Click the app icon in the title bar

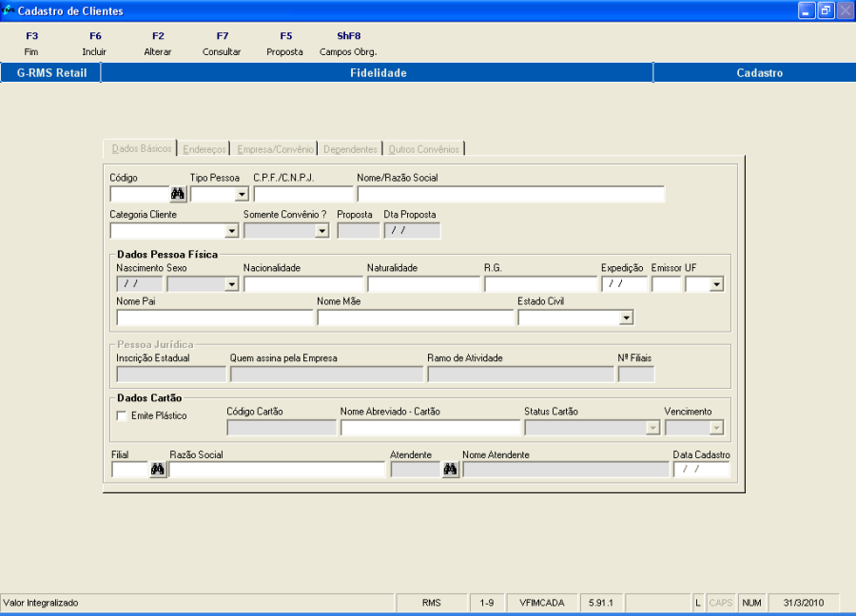coord(8,10)
